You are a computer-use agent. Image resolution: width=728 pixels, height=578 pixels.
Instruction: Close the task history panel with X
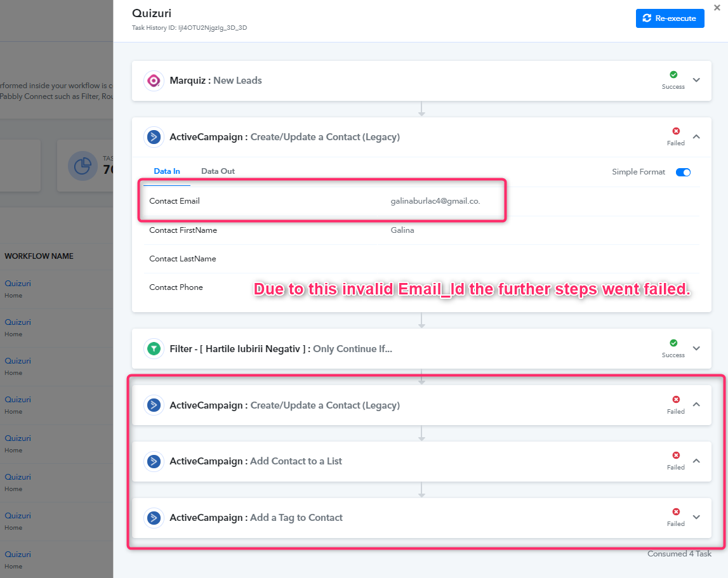(717, 8)
